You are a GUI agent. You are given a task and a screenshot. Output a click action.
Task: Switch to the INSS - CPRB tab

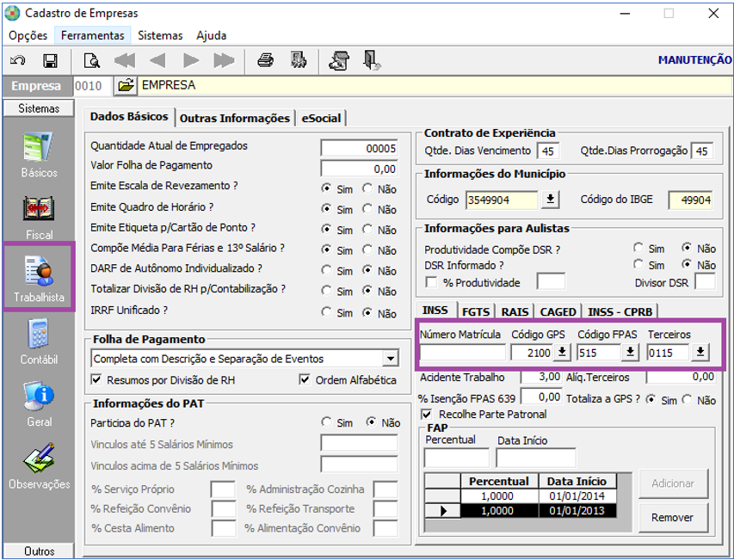pyautogui.click(x=620, y=311)
